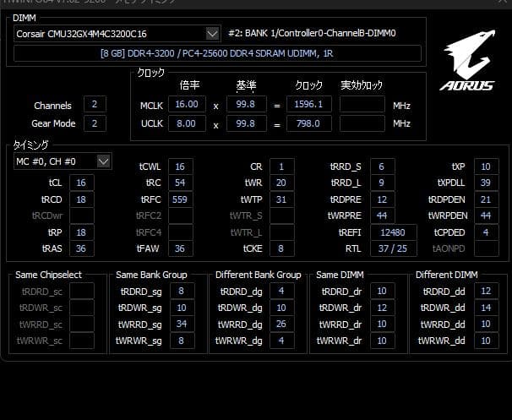Click the tWRRD_sg value 34
This screenshot has width=512, height=420.
[x=182, y=324]
